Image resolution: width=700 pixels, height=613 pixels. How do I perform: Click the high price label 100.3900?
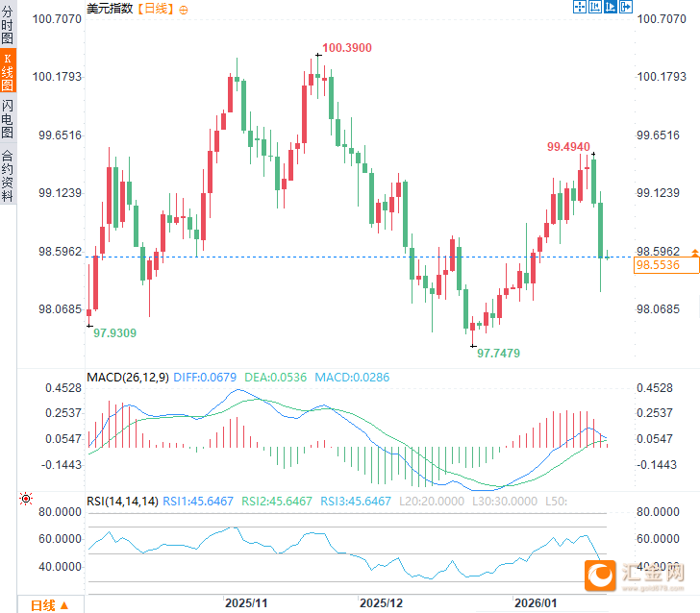click(x=347, y=48)
